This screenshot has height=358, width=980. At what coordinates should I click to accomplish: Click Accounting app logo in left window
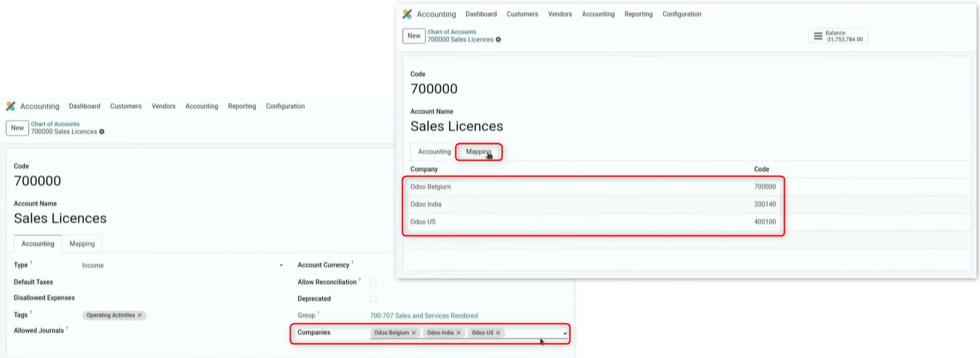(x=10, y=107)
